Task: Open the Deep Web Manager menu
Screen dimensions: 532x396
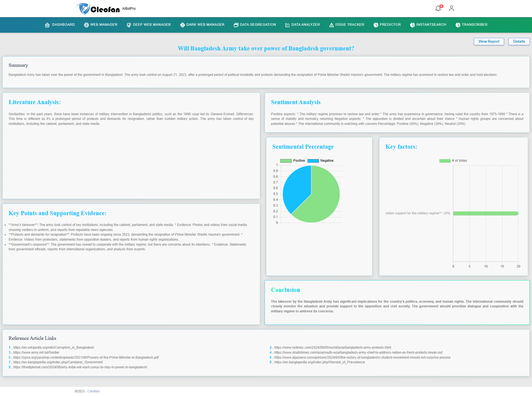Action: [152, 25]
